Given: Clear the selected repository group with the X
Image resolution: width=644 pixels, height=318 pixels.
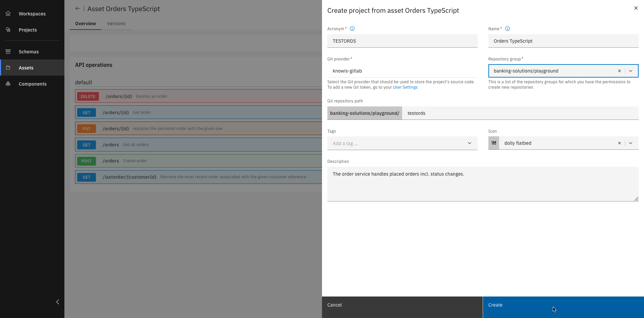Looking at the screenshot, I should pos(620,71).
